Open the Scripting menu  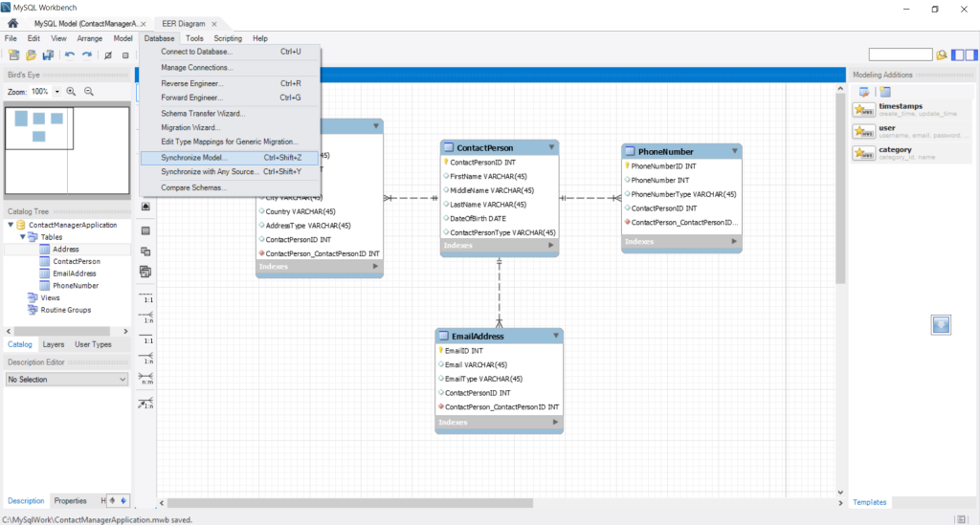pos(228,38)
